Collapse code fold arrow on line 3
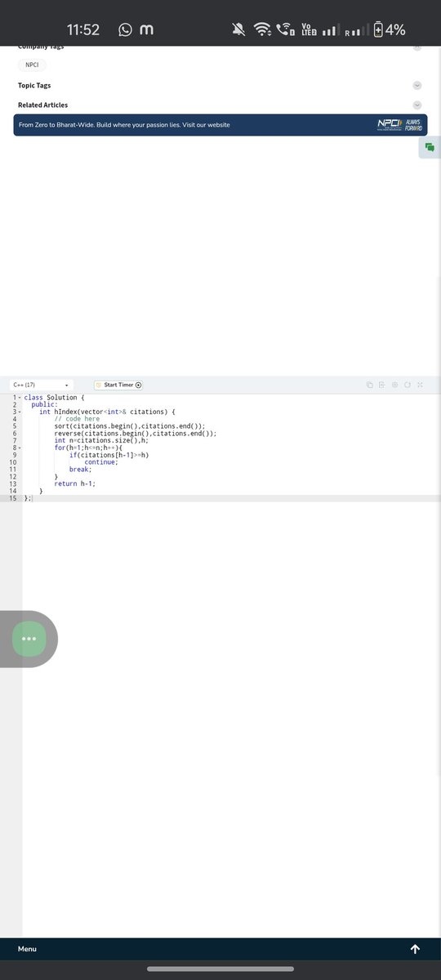Viewport: 441px width, 980px height. 20,412
